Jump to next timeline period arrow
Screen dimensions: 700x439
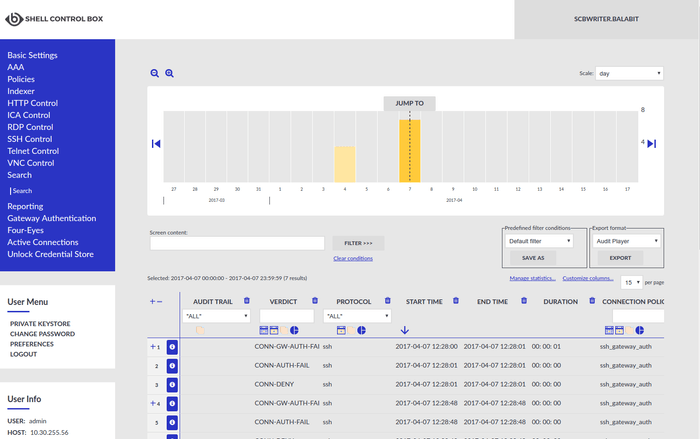651,144
